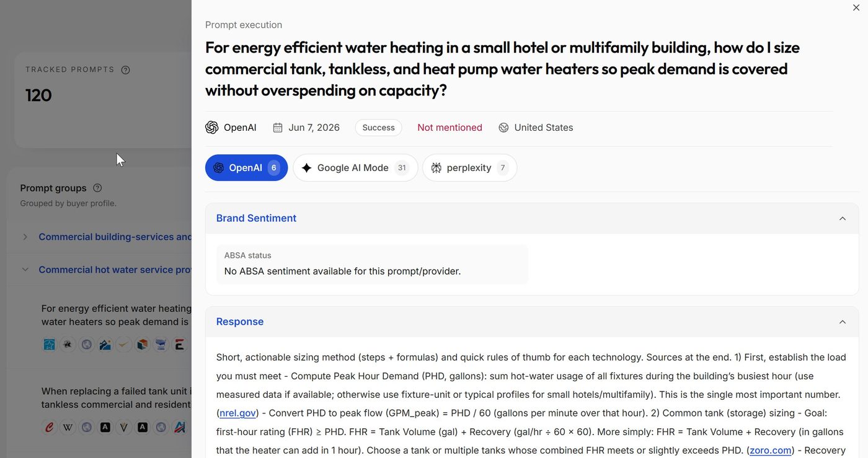Switch to the perplexity tab

click(x=469, y=168)
